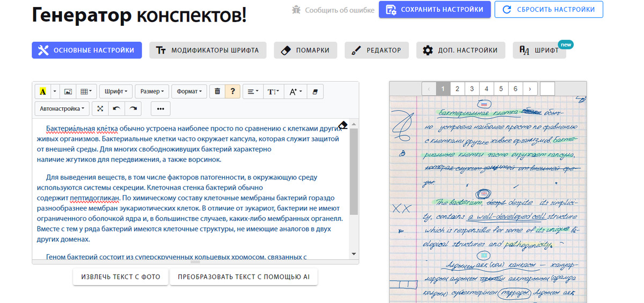Open help via the question mark icon

pyautogui.click(x=232, y=91)
